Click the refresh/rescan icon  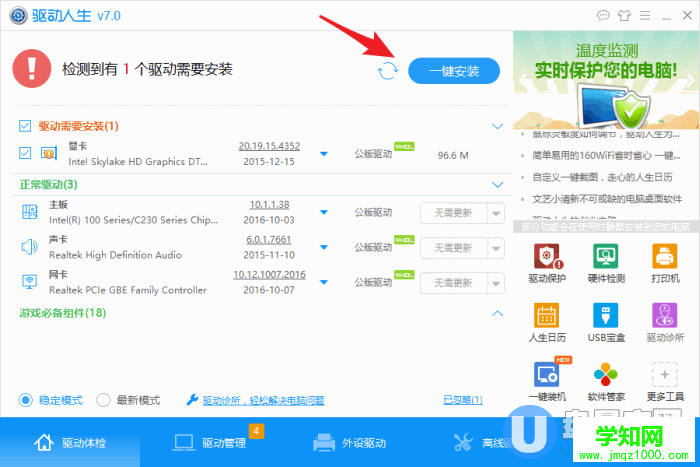[x=388, y=71]
